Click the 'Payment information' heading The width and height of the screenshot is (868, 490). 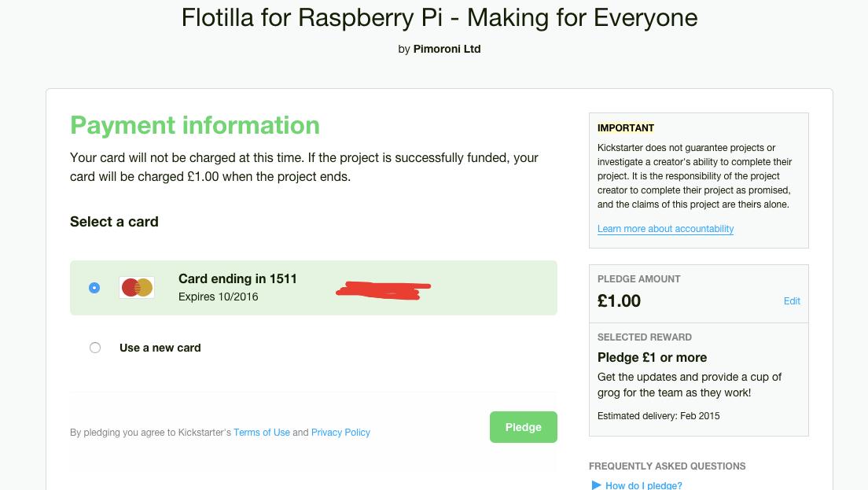click(195, 125)
